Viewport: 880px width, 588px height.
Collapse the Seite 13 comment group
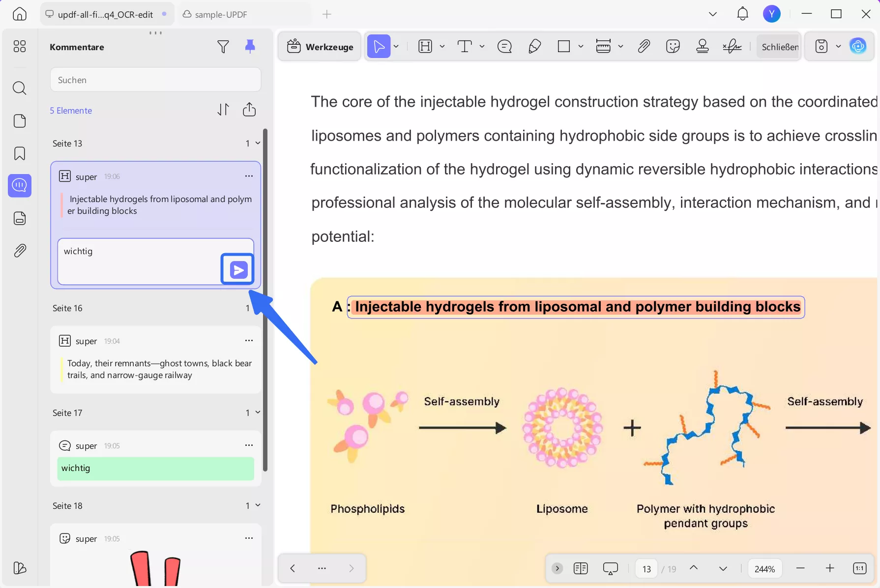[x=258, y=143]
